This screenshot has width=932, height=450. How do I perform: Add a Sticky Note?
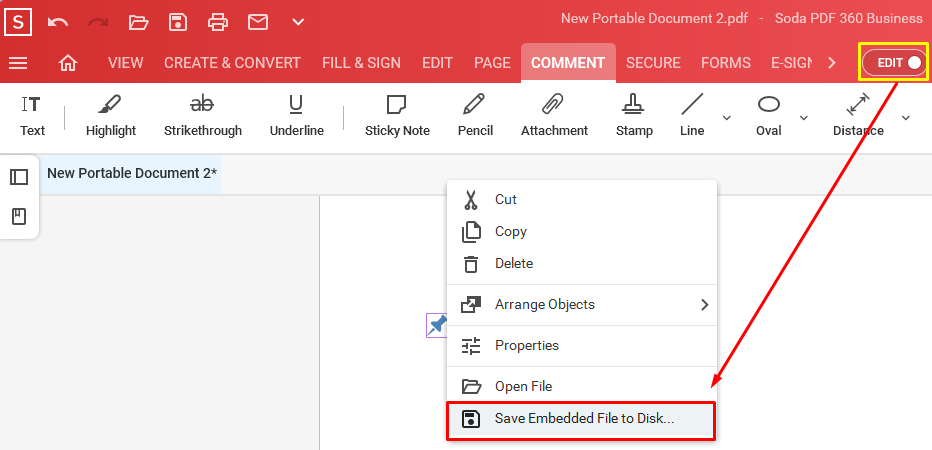click(397, 117)
